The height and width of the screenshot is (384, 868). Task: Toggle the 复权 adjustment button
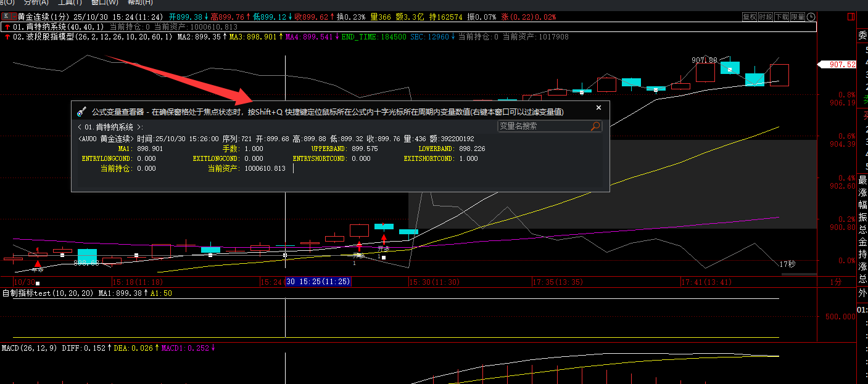750,17
